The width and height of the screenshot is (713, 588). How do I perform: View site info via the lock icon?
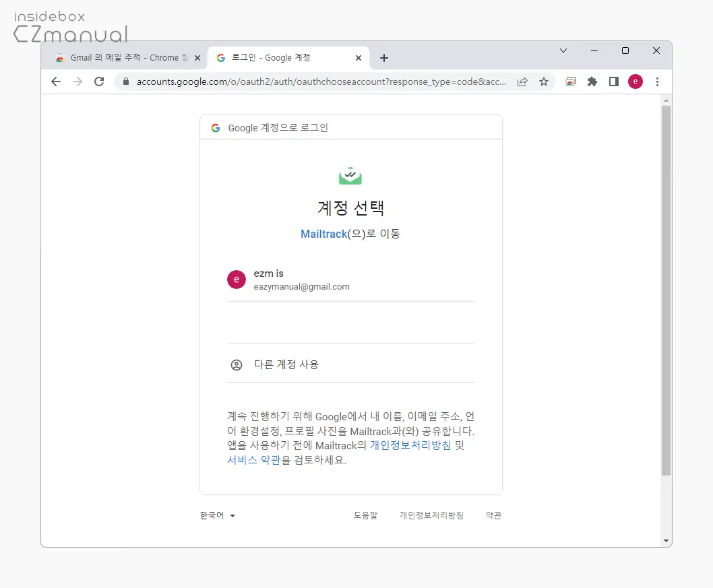(126, 81)
